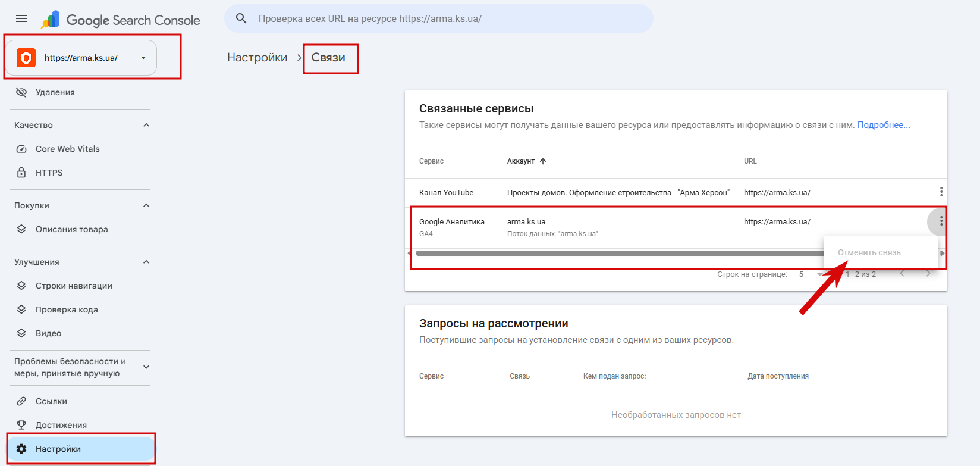980x466 pixels.
Task: Open the hamburger main menu
Action: (x=21, y=18)
